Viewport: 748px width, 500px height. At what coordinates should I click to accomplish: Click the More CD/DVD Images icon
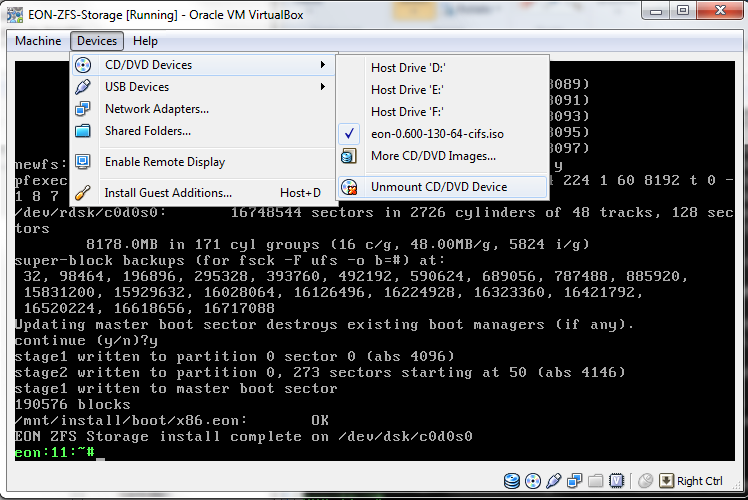[x=349, y=156]
